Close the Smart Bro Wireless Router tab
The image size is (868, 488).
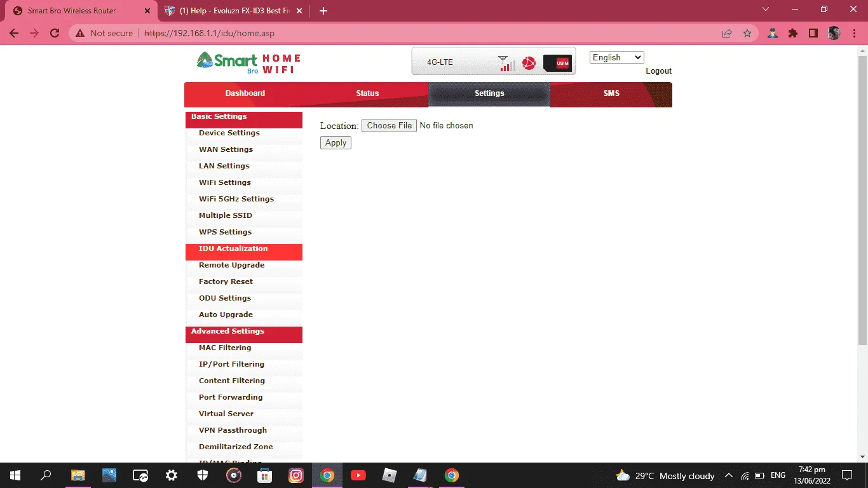[x=147, y=11]
